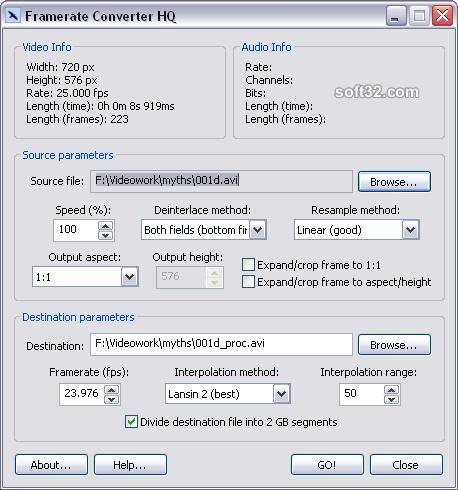This screenshot has width=458, height=490.
Task: Click the Close button at bottom right
Action: click(406, 464)
